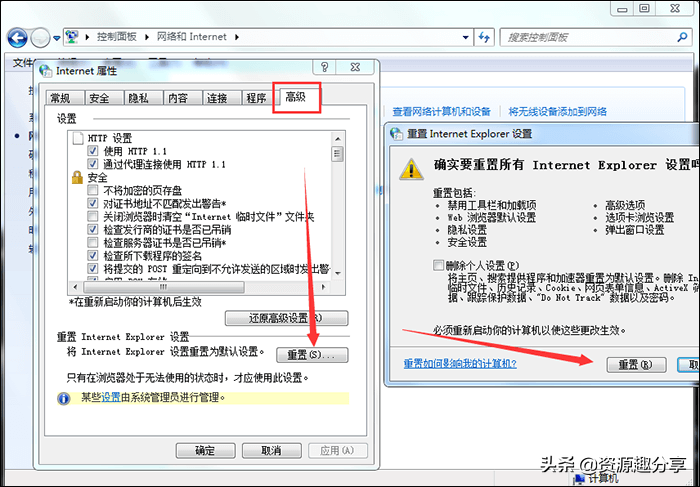Confirm with 重置(R) button in reset dialog
Viewport: 700px width, 487px height.
(636, 365)
